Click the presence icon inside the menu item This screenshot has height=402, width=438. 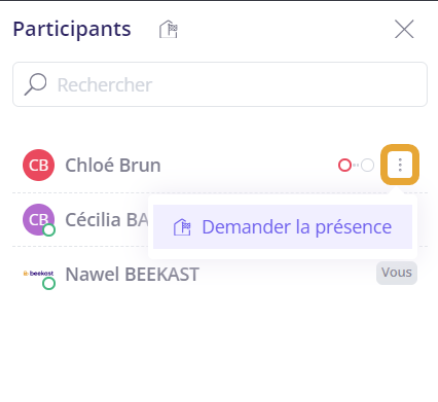pyautogui.click(x=182, y=227)
